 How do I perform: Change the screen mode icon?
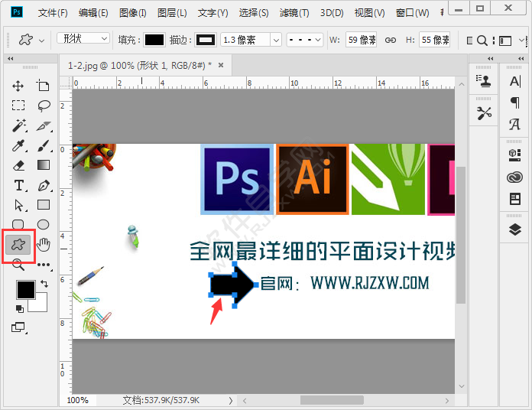pyautogui.click(x=18, y=327)
